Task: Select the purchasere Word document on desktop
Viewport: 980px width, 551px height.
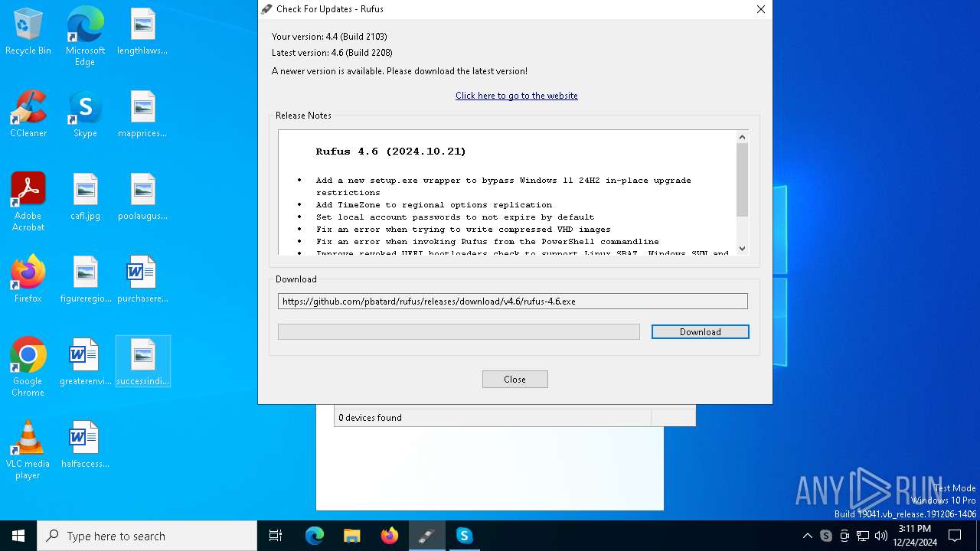Action: click(142, 280)
